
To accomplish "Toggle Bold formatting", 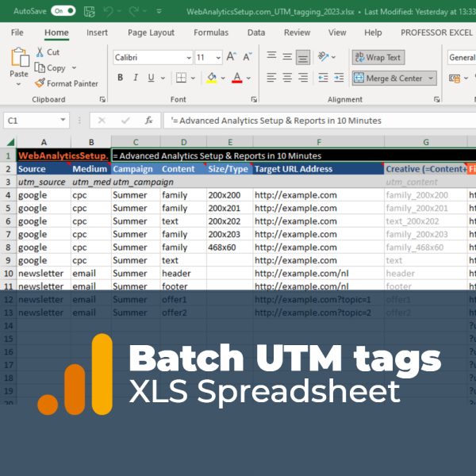I will (121, 78).
